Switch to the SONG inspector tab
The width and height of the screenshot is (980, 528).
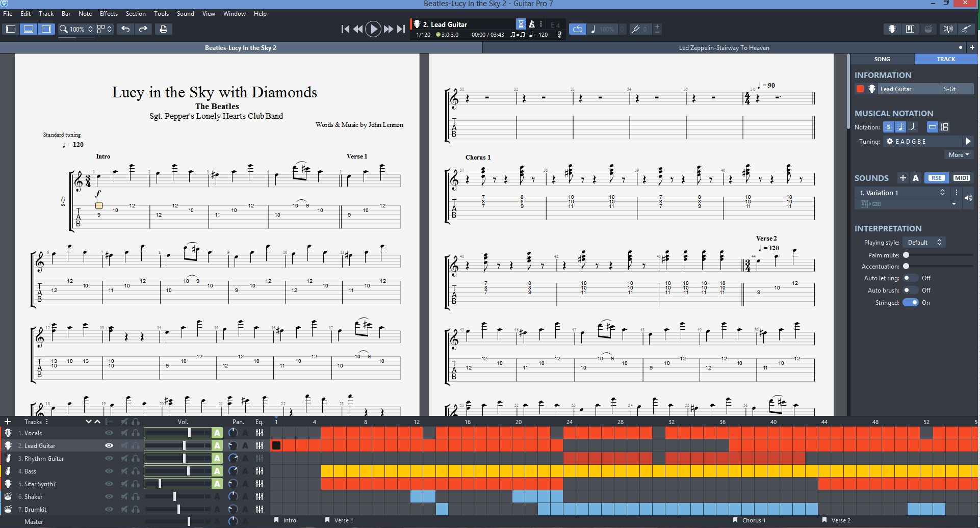click(x=882, y=59)
